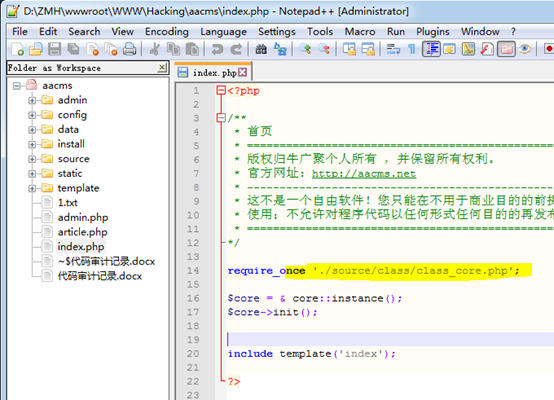Expand the template folder
This screenshot has height=400, width=554.
pyautogui.click(x=32, y=189)
